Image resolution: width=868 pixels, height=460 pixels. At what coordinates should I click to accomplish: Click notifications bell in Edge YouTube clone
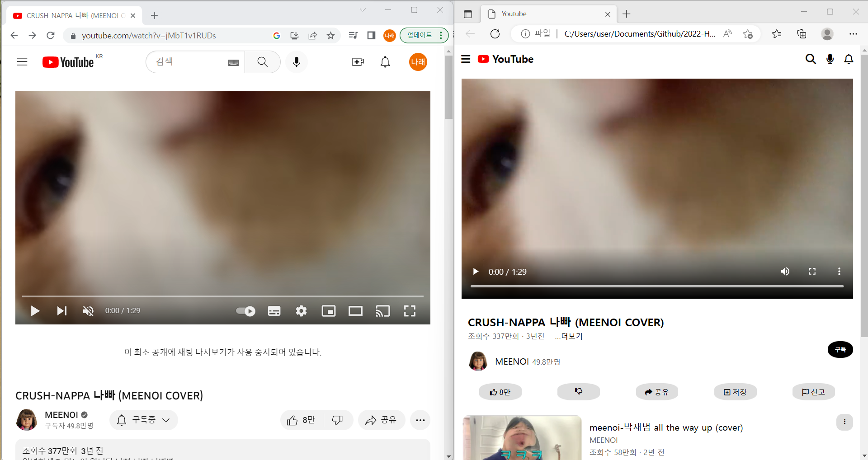[849, 59]
